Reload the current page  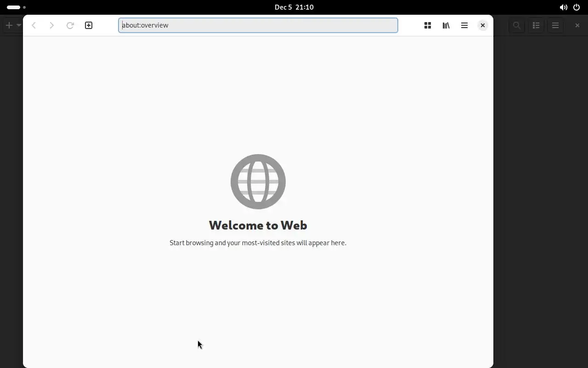point(70,25)
